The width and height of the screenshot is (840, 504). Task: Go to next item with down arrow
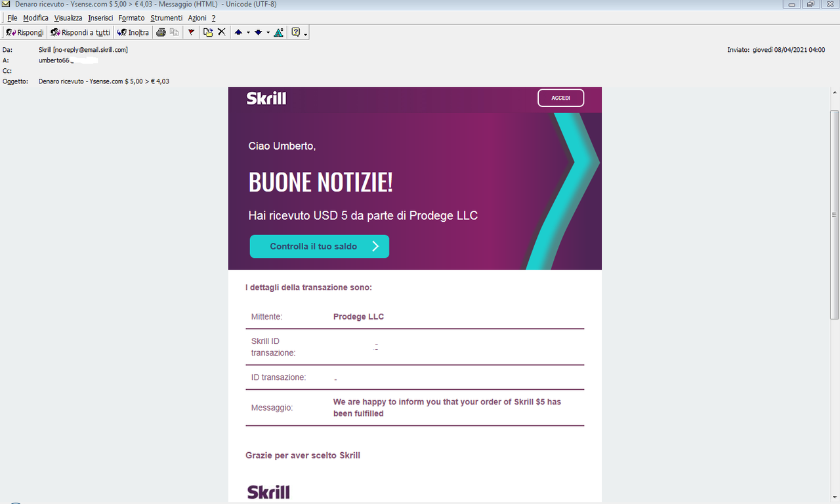click(259, 32)
